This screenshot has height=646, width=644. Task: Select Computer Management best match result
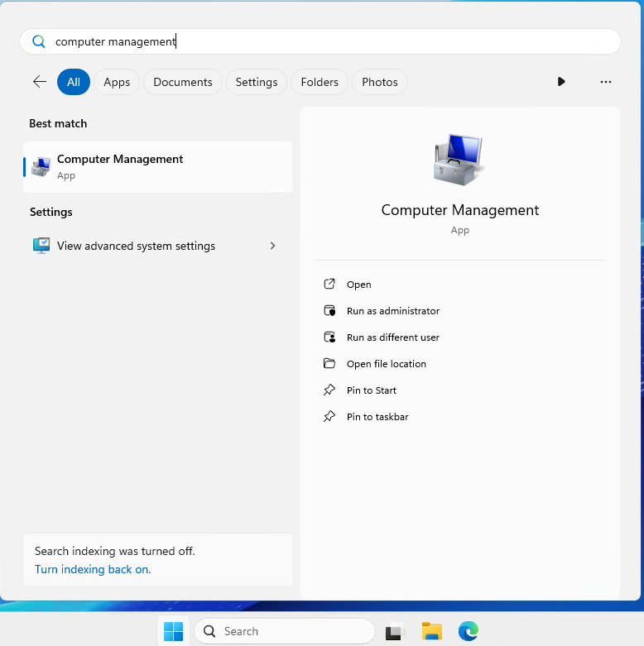click(x=157, y=167)
